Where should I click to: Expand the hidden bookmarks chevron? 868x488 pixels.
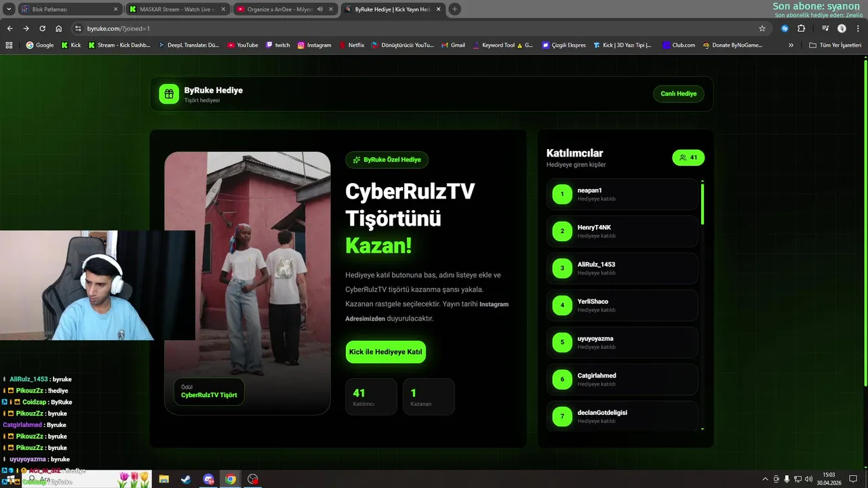point(791,45)
